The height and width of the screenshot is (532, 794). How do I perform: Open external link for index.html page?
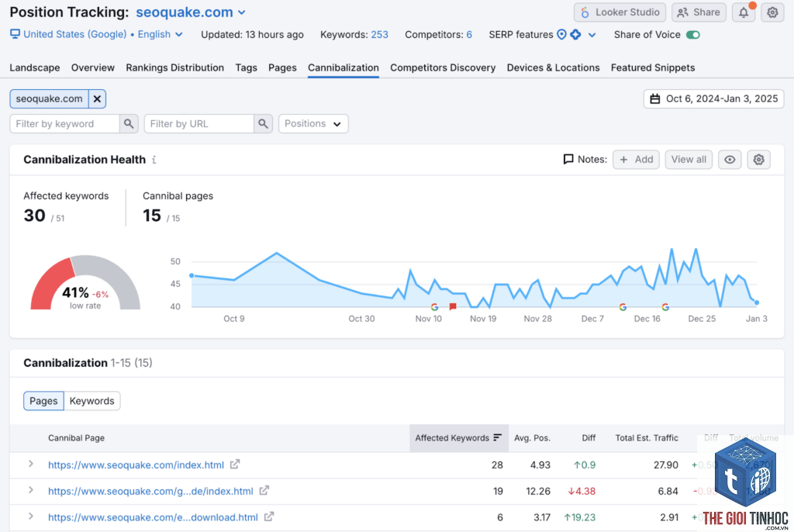click(x=235, y=464)
